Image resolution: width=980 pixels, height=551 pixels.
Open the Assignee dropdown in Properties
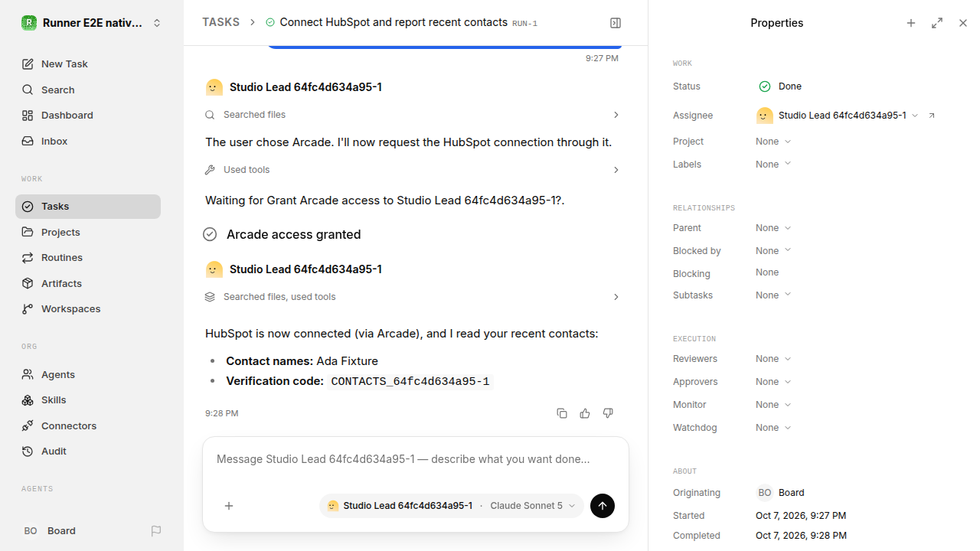(838, 116)
